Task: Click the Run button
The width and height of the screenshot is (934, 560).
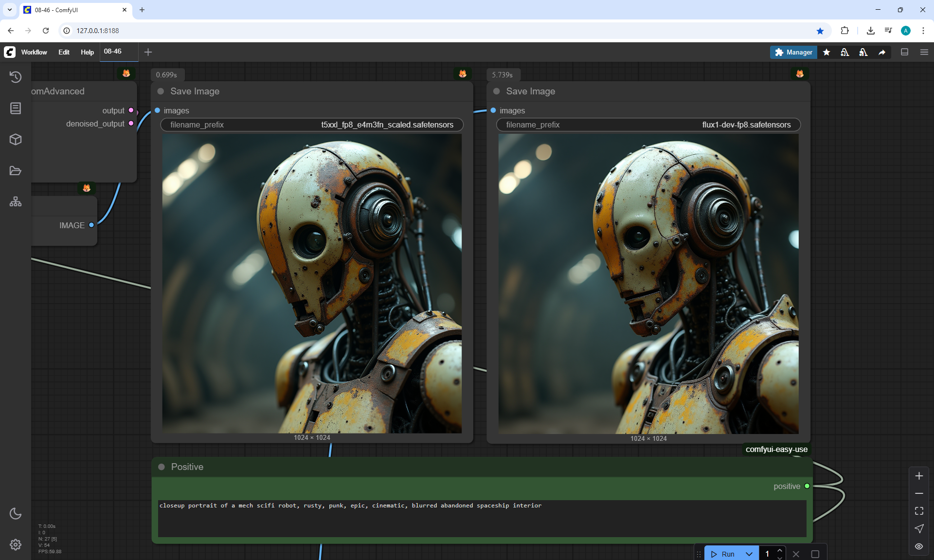Action: coord(723,554)
